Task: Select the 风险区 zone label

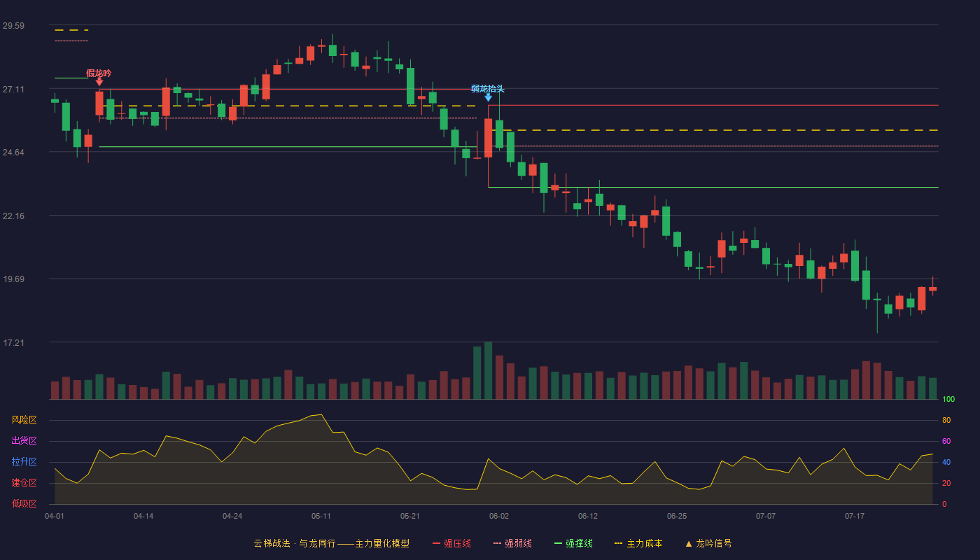Action: (x=24, y=420)
